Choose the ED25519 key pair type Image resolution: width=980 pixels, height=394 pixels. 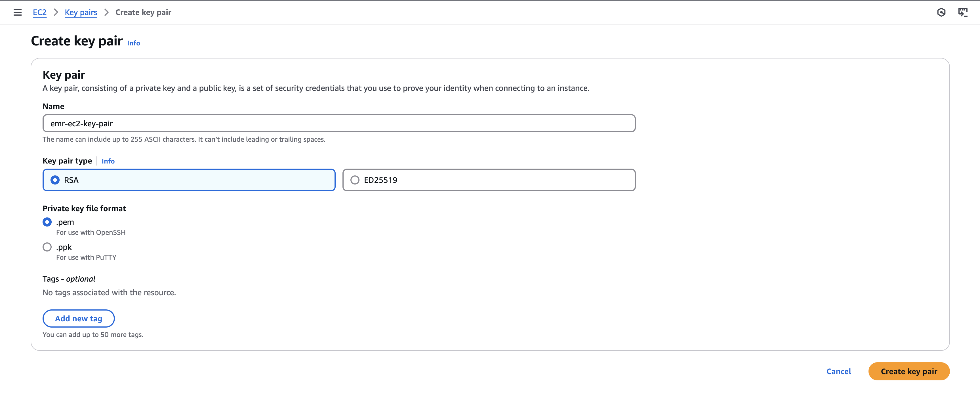[355, 180]
